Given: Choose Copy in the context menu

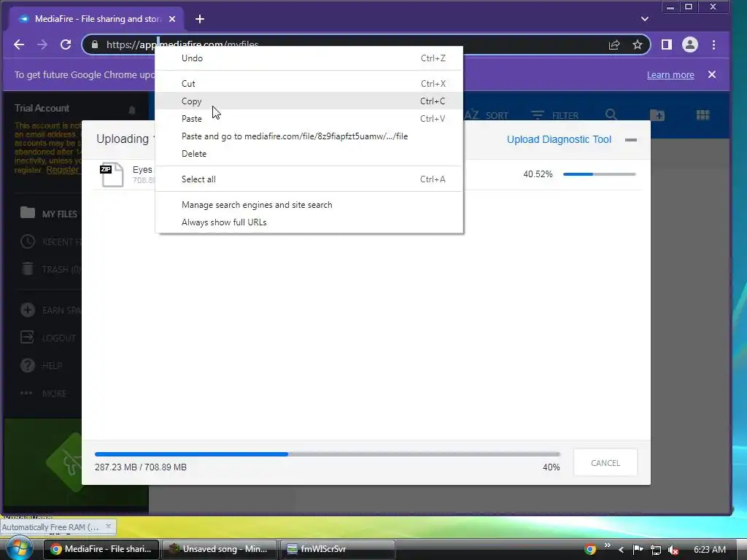Looking at the screenshot, I should 309,101.
